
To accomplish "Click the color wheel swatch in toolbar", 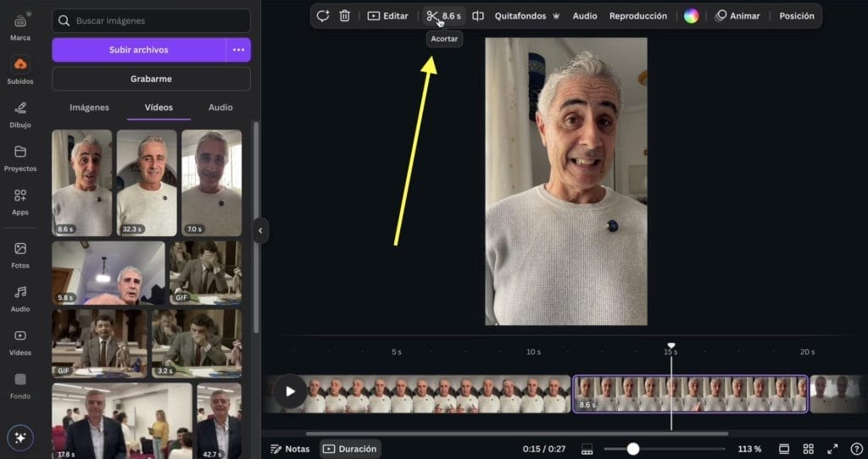I will (x=691, y=16).
